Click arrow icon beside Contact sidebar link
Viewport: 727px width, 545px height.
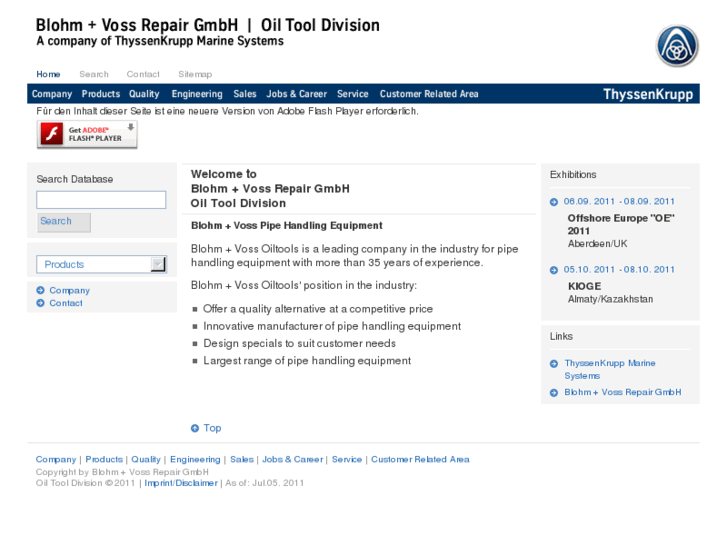[40, 303]
